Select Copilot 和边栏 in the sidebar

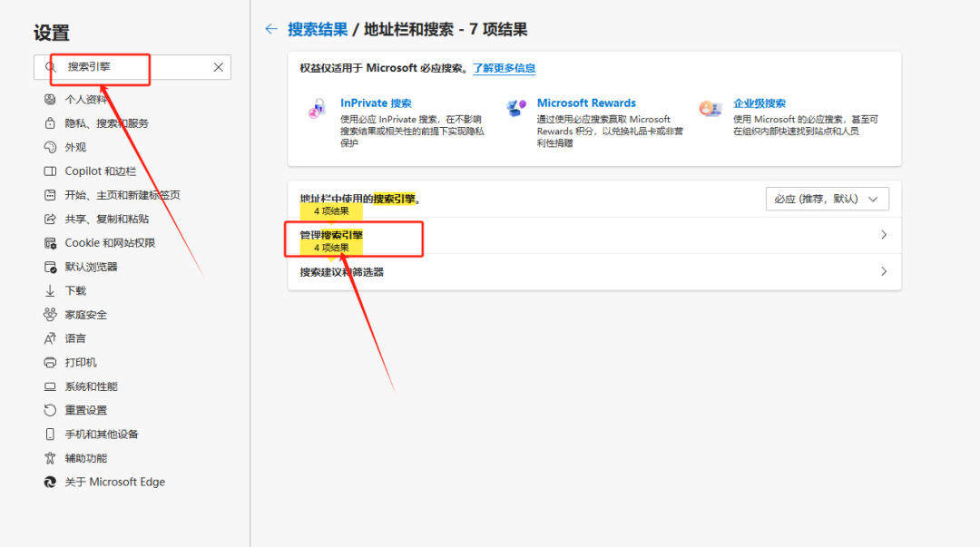(x=101, y=171)
